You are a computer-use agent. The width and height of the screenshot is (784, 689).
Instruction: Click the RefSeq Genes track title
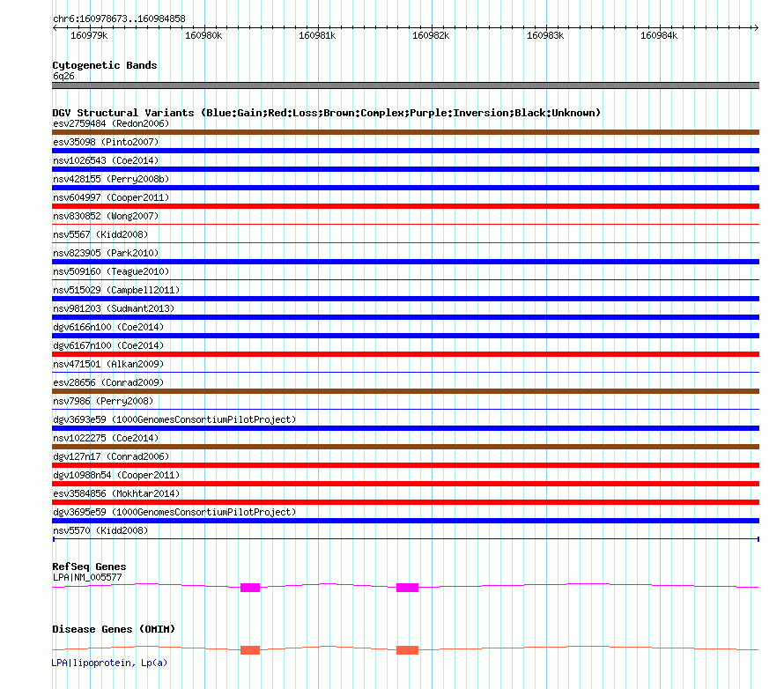pos(89,567)
